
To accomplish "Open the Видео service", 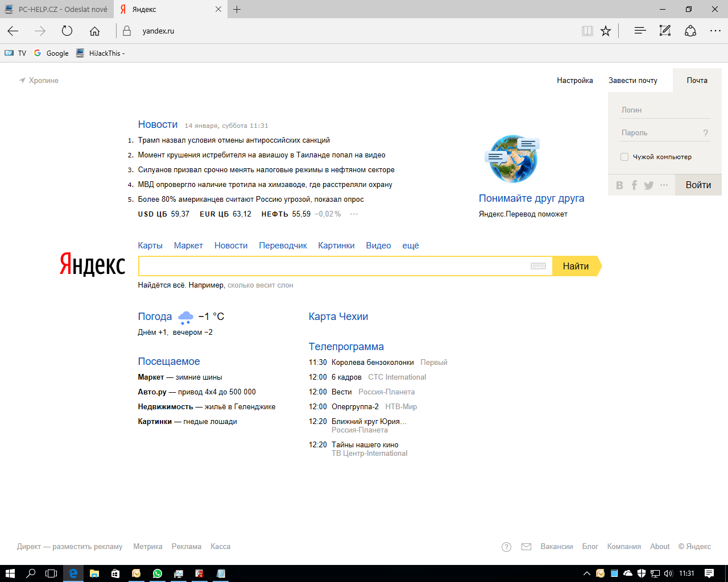I will [378, 246].
